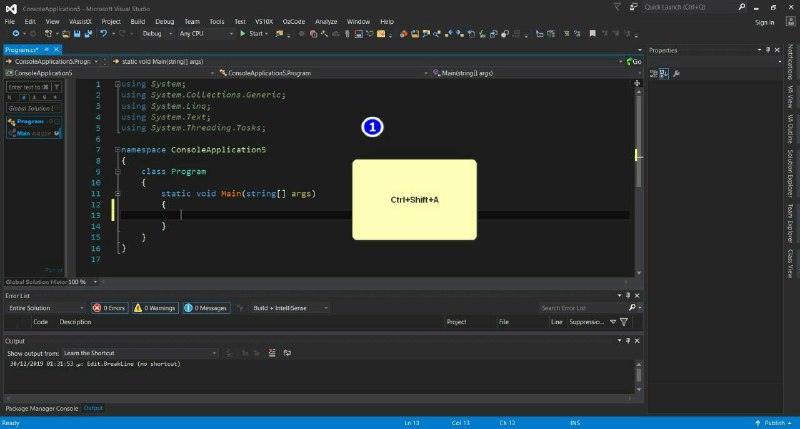800x429 pixels.
Task: Click the Property Pages wrench icon
Action: point(677,73)
